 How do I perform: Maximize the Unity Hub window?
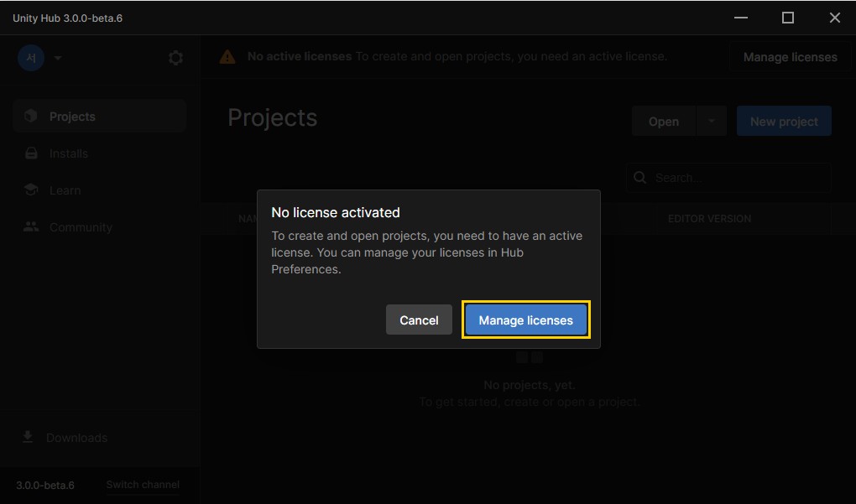[x=788, y=18]
